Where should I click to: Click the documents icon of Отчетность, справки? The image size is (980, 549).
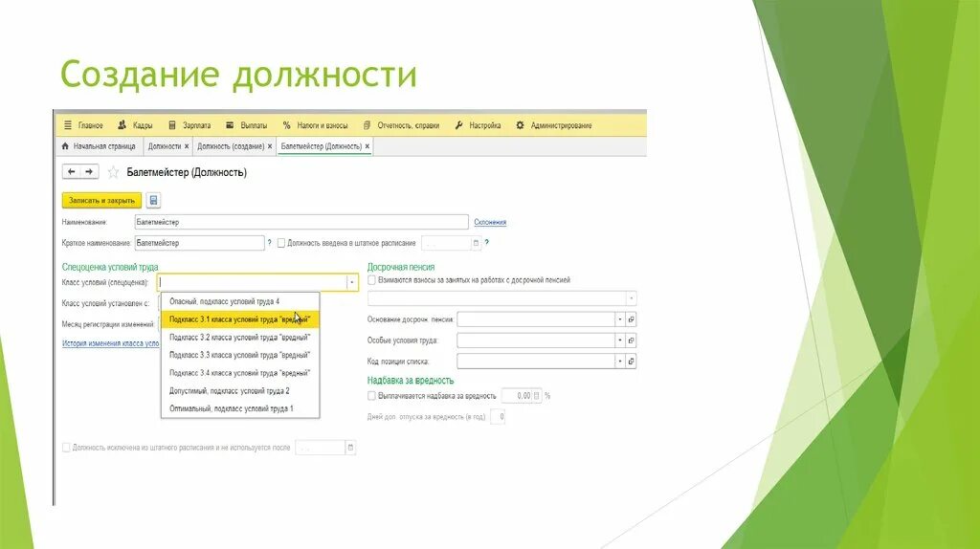click(367, 125)
